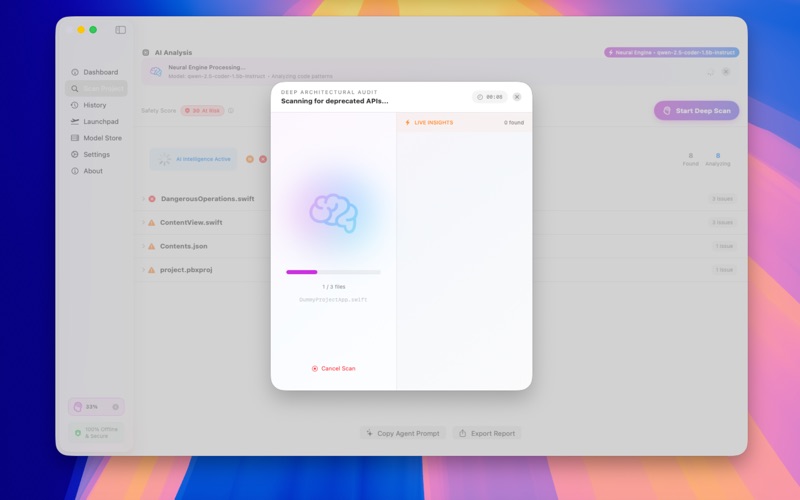
Task: Open Model Store in the sidebar
Action: point(96,138)
